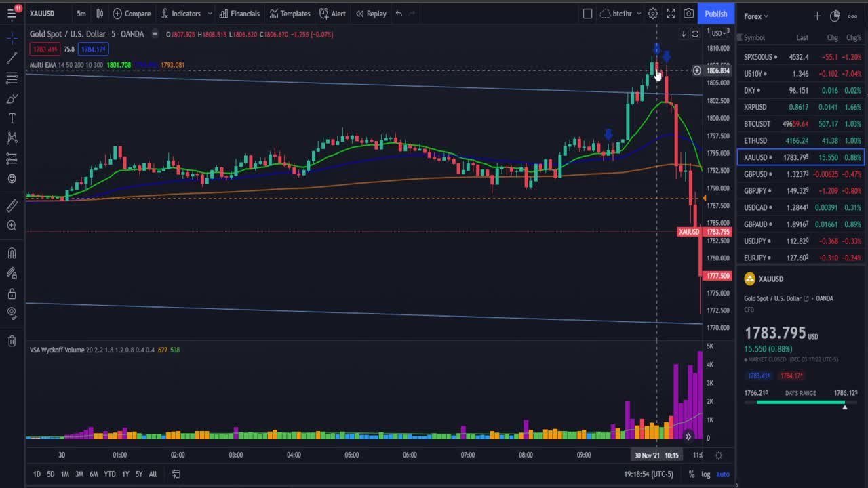This screenshot has height=488, width=868.
Task: Activate the zoom in tool
Action: tap(12, 226)
